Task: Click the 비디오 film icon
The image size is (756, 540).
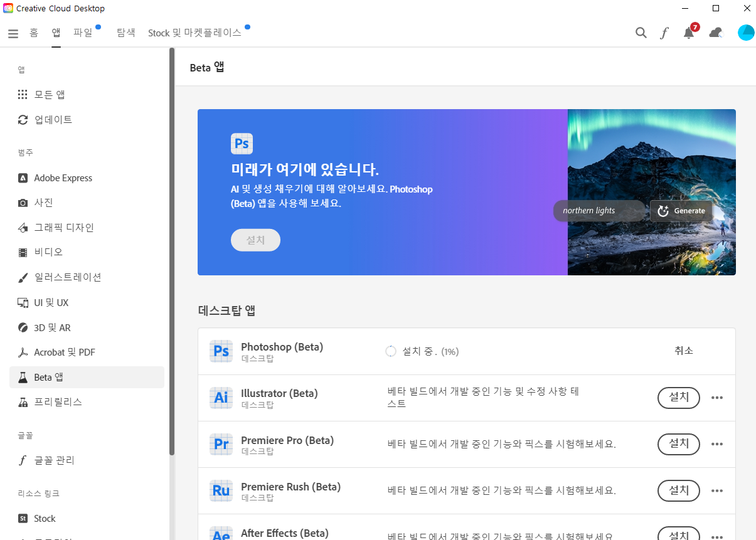Action: coord(23,252)
